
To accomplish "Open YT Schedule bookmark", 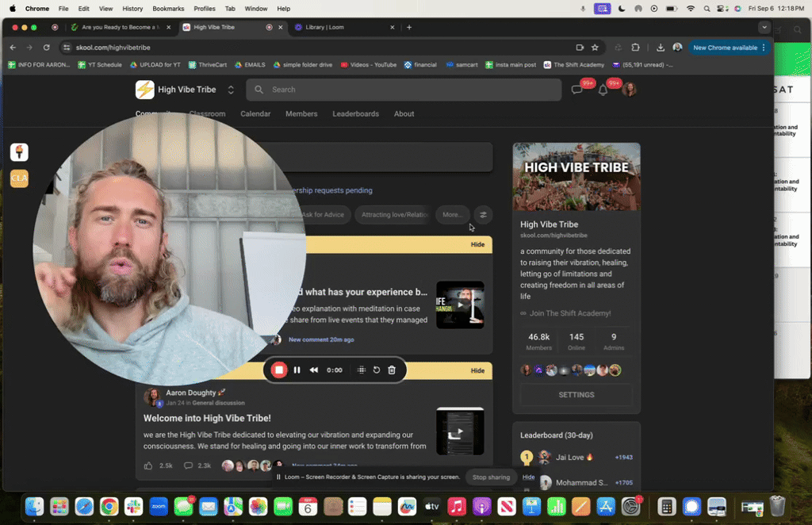I will (100, 65).
